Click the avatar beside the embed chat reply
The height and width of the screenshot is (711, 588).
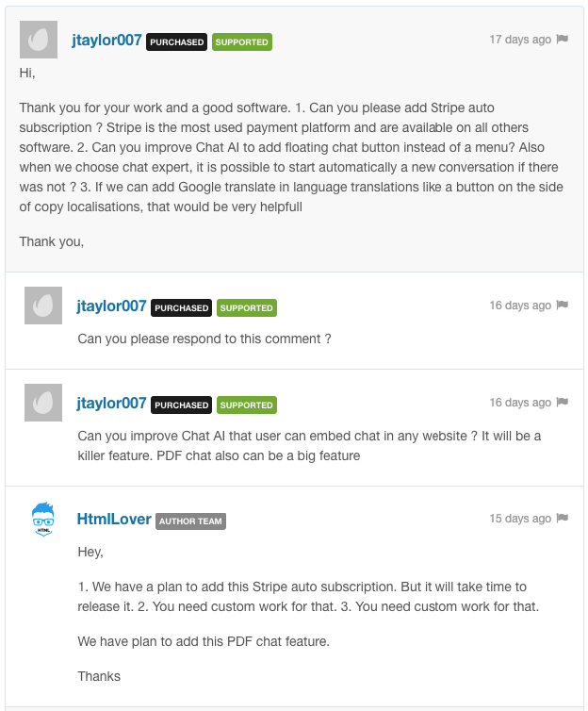pos(43,404)
